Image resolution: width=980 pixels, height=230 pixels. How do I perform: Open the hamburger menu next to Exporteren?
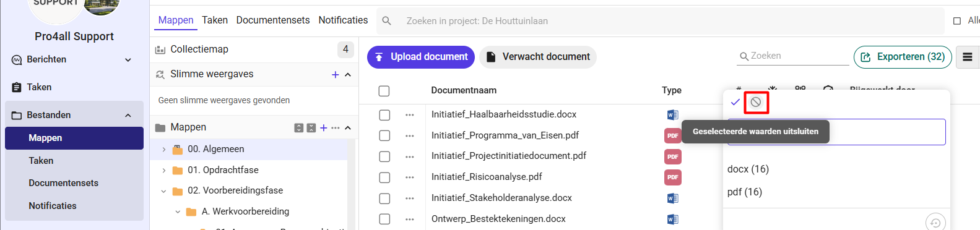pos(968,57)
